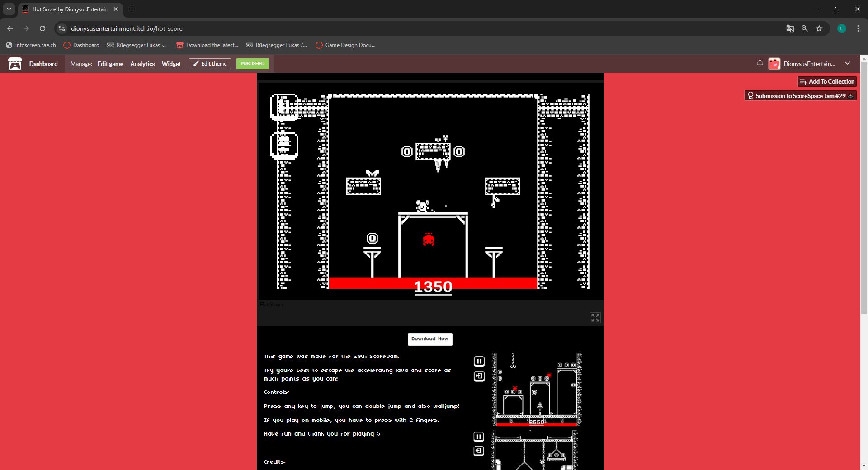Viewport: 868px width, 470px height.
Task: Open the tab search dropdown in title bar
Action: click(x=9, y=9)
